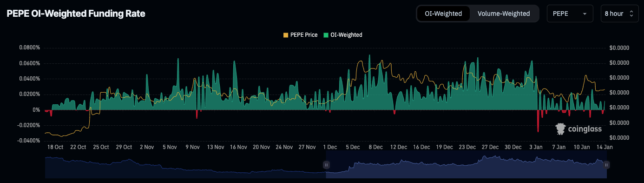This screenshot has height=183, width=644.
Task: Click the 0.0600% y-axis label
Action: point(30,63)
